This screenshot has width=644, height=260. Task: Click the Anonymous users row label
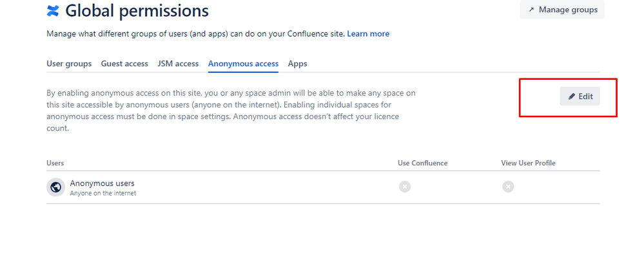point(102,183)
